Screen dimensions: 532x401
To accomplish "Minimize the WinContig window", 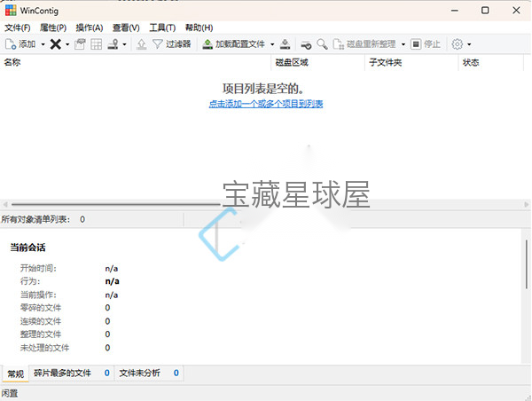I will coord(455,11).
